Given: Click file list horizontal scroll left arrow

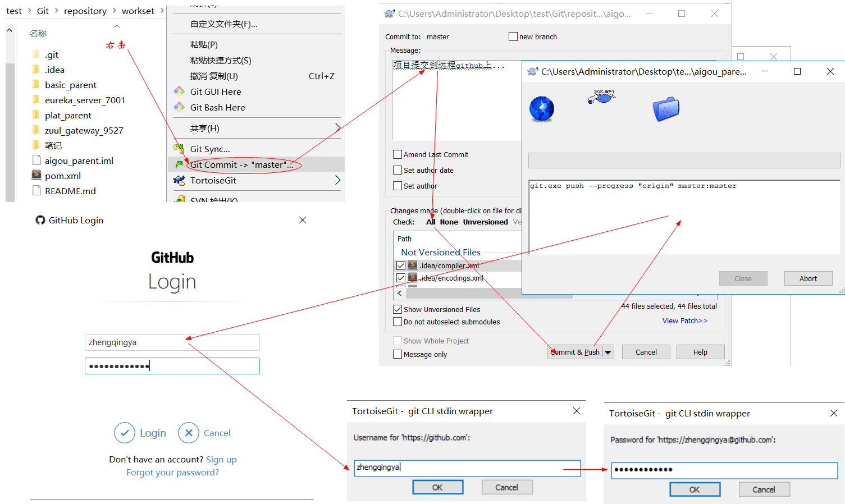Looking at the screenshot, I should [400, 293].
